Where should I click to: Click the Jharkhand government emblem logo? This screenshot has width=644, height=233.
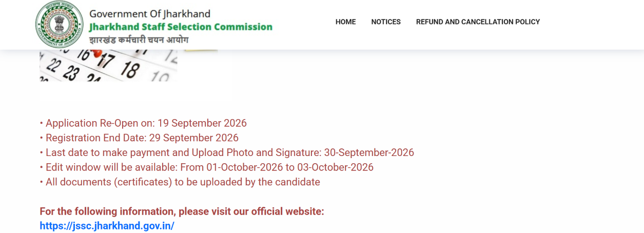click(60, 25)
